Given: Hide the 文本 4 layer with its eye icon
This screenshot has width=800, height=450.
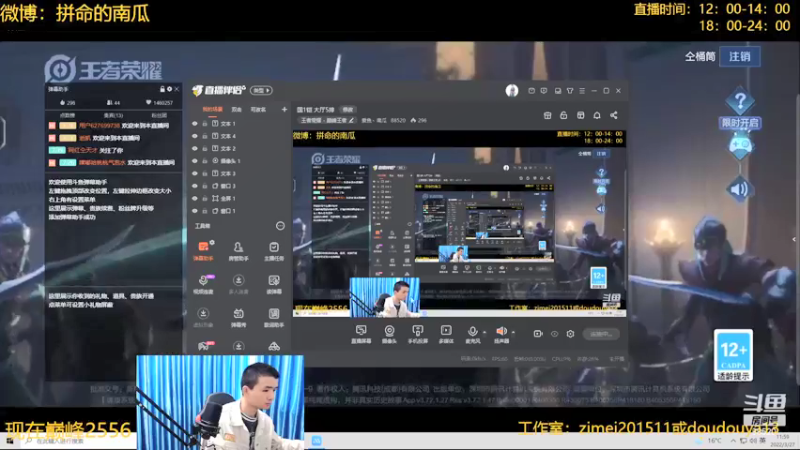Looking at the screenshot, I should [194, 136].
